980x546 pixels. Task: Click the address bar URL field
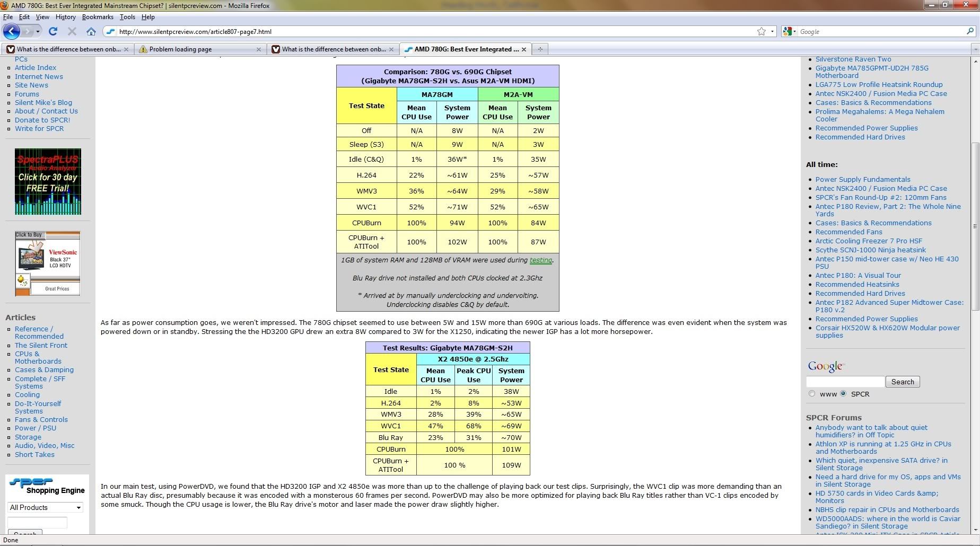coord(435,31)
